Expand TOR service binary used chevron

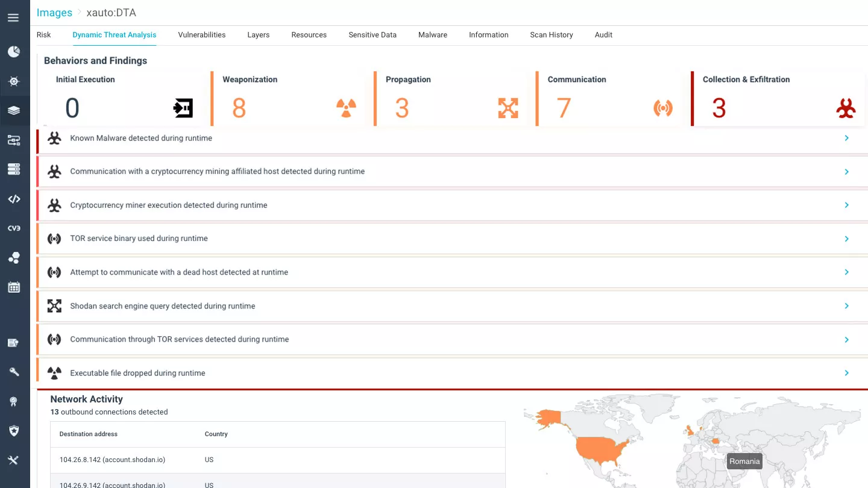coord(847,239)
